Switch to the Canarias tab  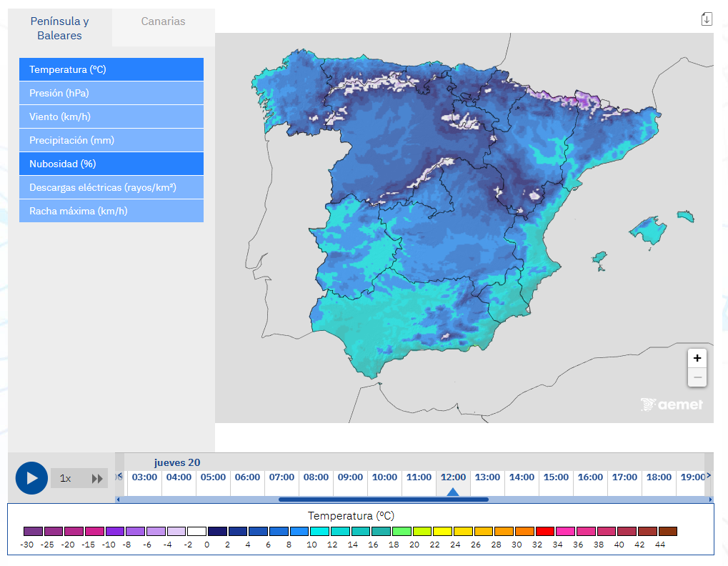[x=163, y=21]
